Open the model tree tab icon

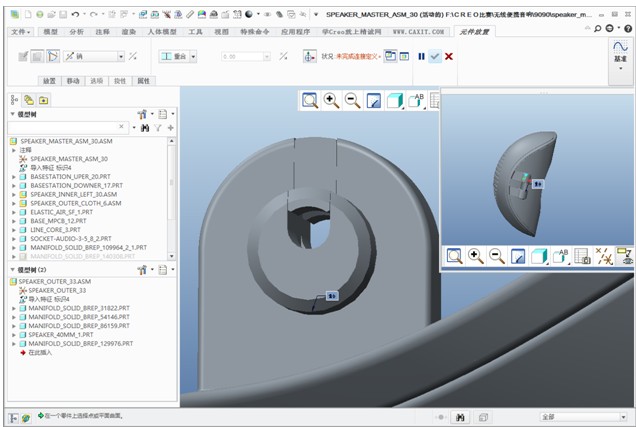click(x=15, y=100)
